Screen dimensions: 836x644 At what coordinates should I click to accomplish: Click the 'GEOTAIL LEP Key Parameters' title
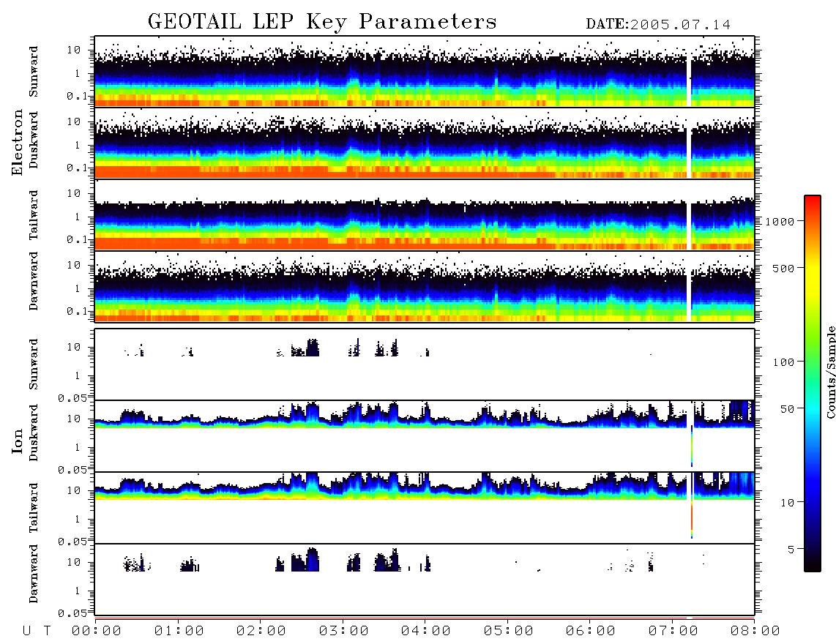(322, 22)
